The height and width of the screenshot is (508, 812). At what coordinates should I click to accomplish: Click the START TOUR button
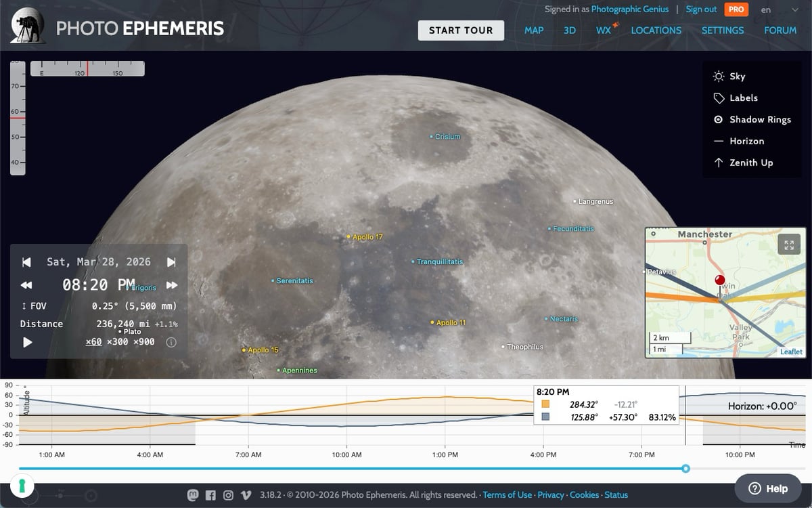(461, 30)
